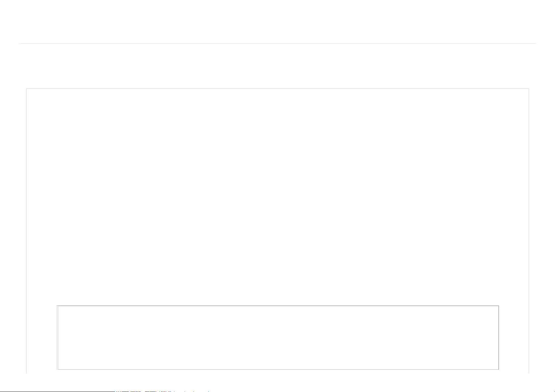Click the right edge of the inner bottom box
The height and width of the screenshot is (392, 555).
click(x=499, y=337)
